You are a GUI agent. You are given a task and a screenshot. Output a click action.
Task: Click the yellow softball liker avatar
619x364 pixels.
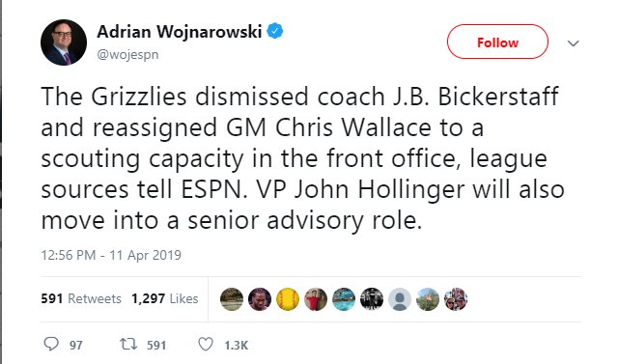tap(288, 299)
